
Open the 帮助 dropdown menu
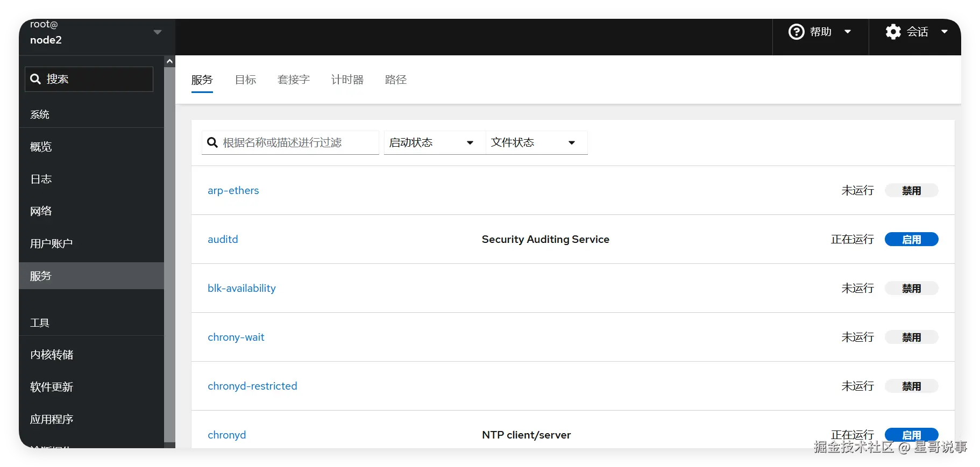pyautogui.click(x=820, y=32)
